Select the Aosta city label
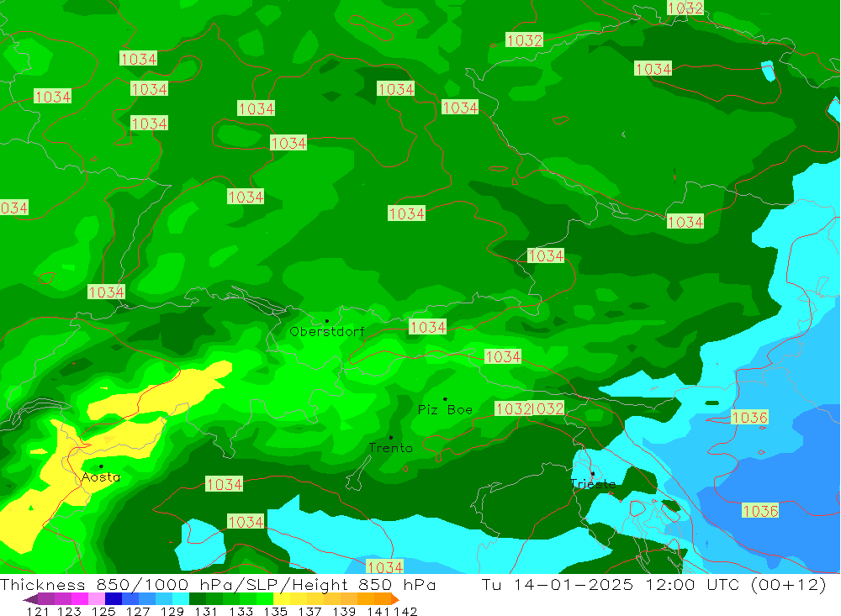The width and height of the screenshot is (841, 616). click(x=101, y=477)
